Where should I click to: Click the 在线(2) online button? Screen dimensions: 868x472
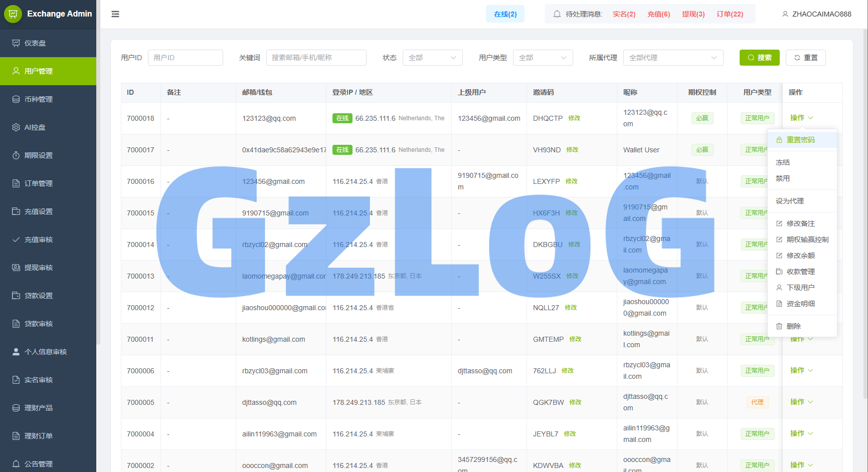[505, 14]
